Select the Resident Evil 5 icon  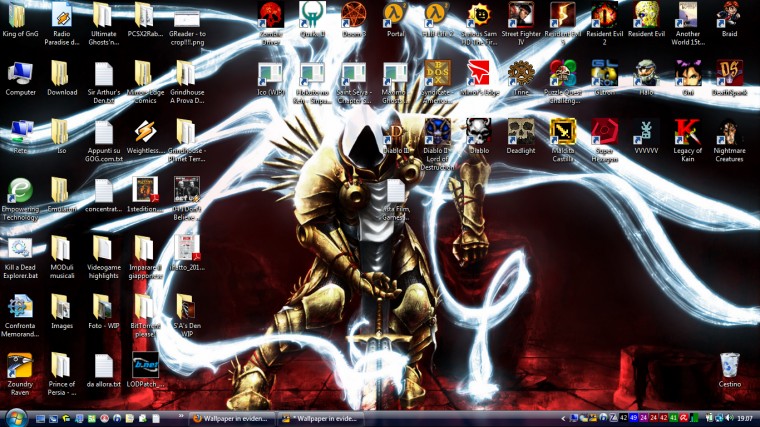point(563,15)
